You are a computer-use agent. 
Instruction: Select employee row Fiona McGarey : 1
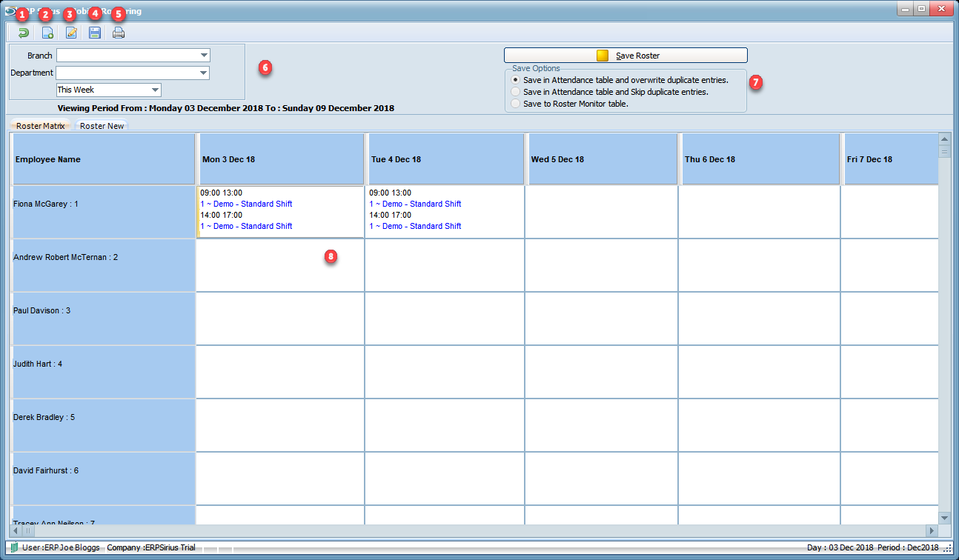tap(104, 212)
